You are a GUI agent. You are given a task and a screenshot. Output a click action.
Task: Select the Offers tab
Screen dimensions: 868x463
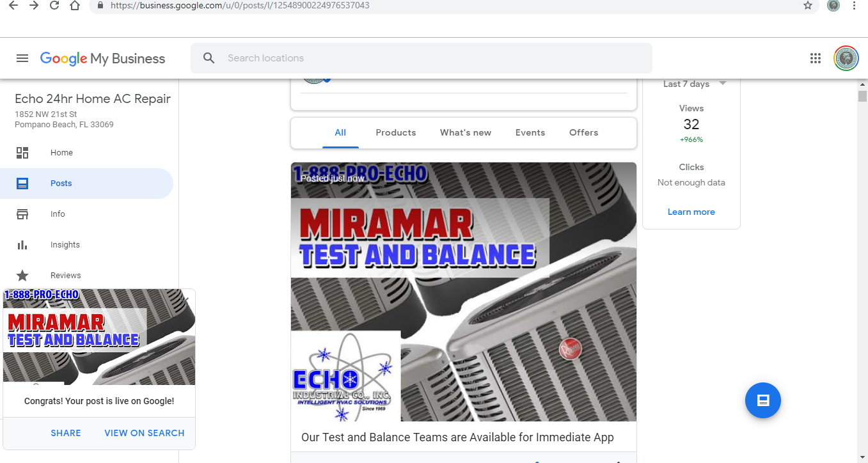583,132
